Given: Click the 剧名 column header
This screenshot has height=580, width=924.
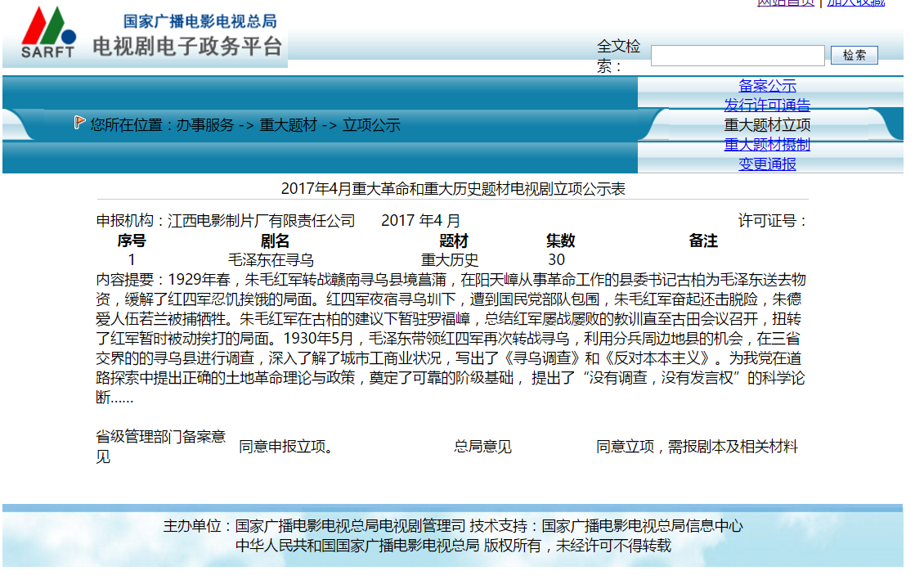Looking at the screenshot, I should coord(275,241).
